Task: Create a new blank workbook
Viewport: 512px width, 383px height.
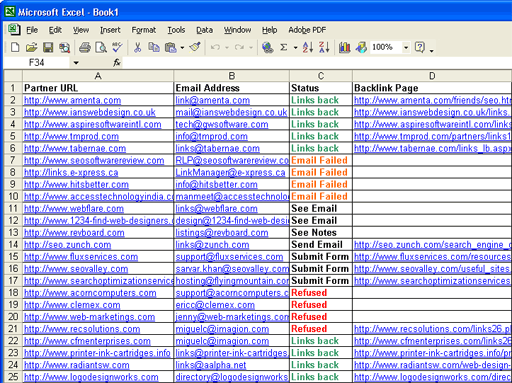Action: click(15, 47)
